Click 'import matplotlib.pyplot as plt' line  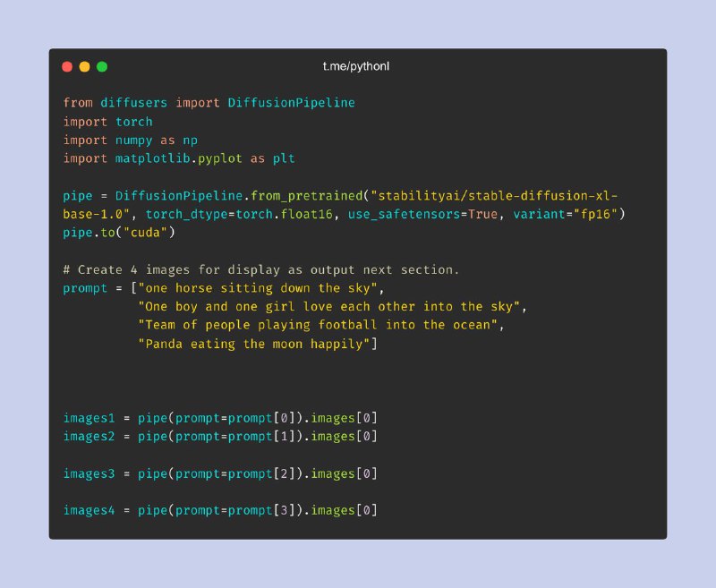178,159
